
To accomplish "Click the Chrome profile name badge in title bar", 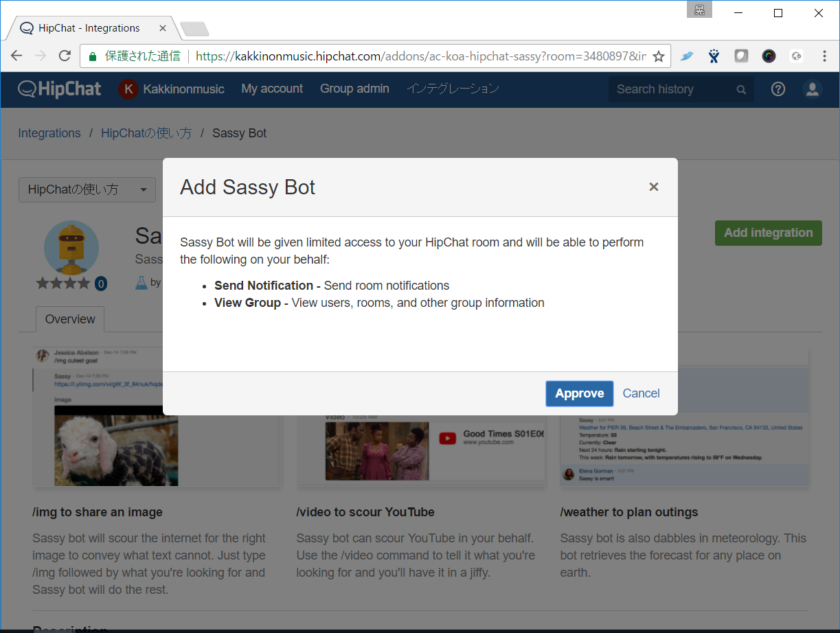I will pyautogui.click(x=700, y=9).
